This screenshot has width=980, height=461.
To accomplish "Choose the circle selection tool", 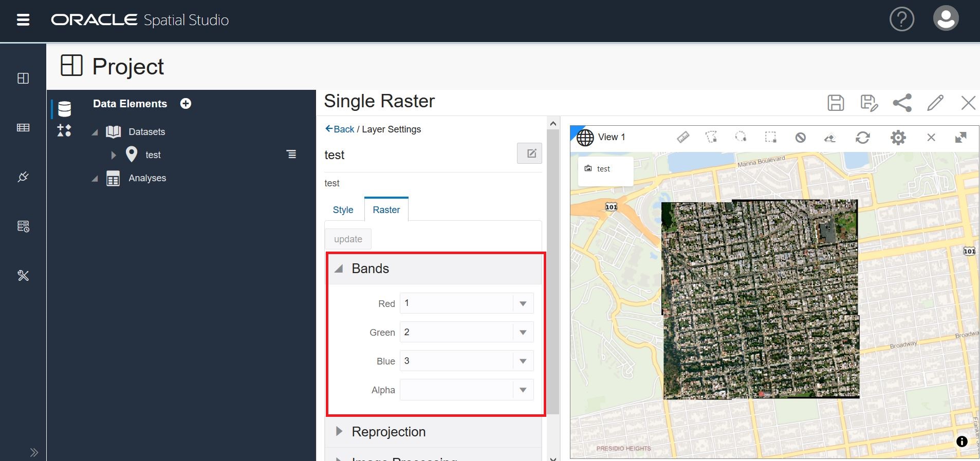I will [741, 137].
